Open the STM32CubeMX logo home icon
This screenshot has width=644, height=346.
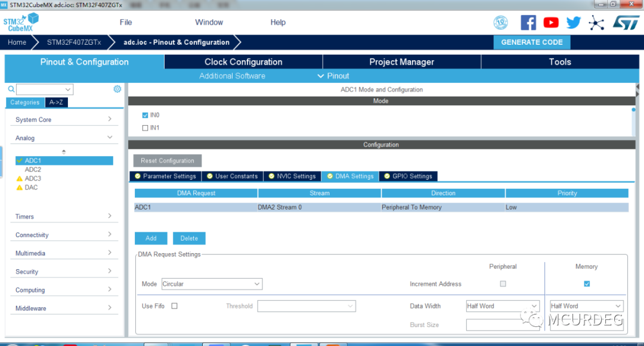21,23
